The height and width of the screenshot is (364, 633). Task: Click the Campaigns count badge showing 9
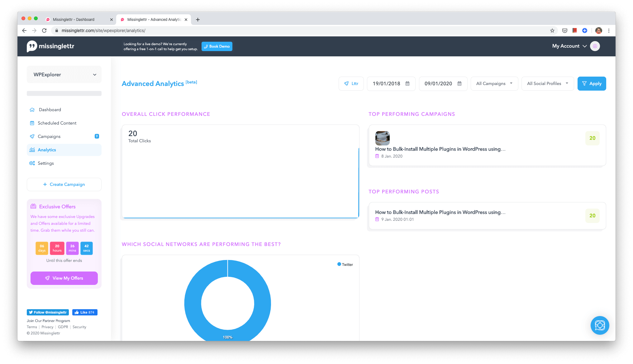tap(97, 136)
